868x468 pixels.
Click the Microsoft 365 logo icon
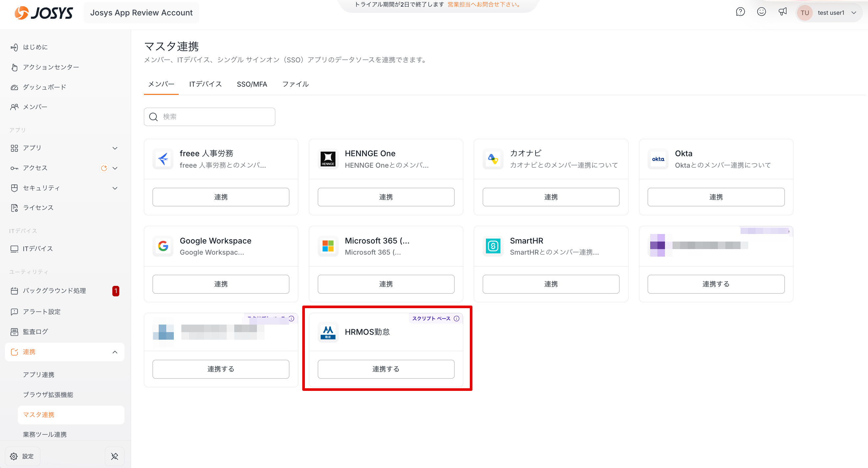328,246
